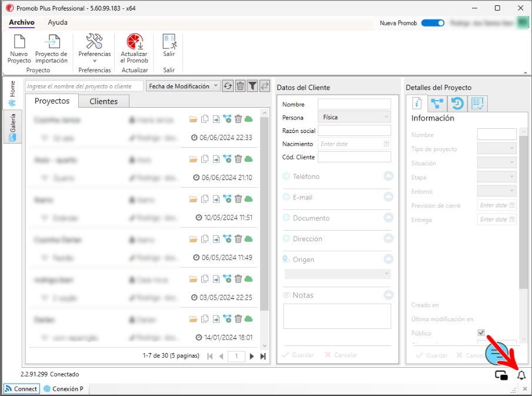Delete the project dated 03/05/2024 22:25
This screenshot has width=532, height=396.
pos(238,279)
